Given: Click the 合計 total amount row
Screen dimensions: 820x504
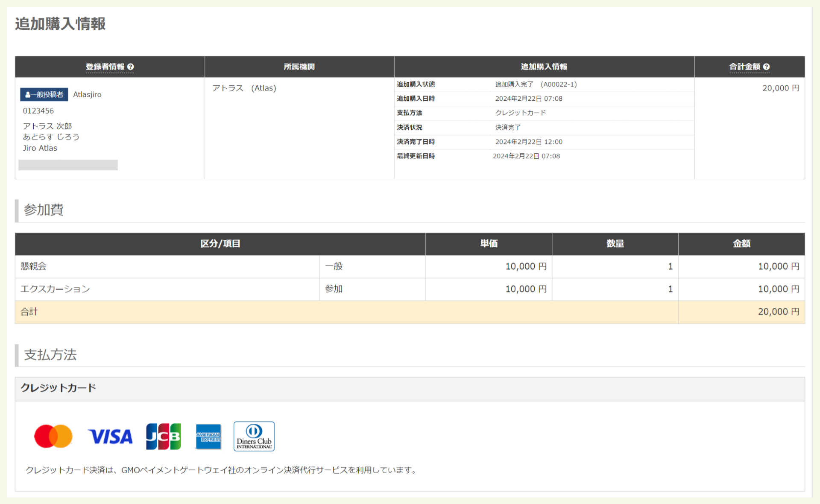Looking at the screenshot, I should [x=29, y=312].
